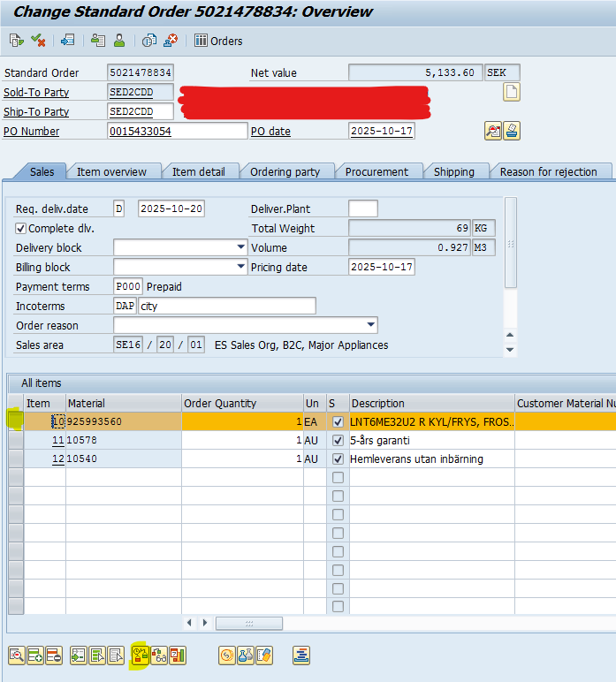Click the Deliver.Plant input field

click(363, 208)
